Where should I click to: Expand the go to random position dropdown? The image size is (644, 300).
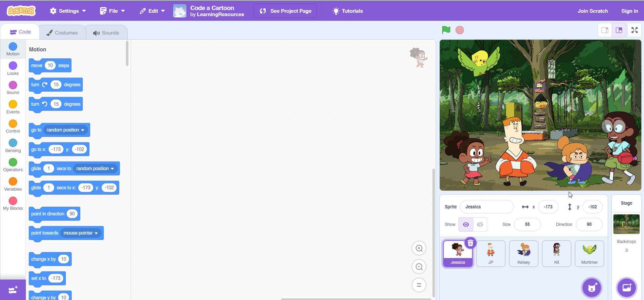coord(66,130)
